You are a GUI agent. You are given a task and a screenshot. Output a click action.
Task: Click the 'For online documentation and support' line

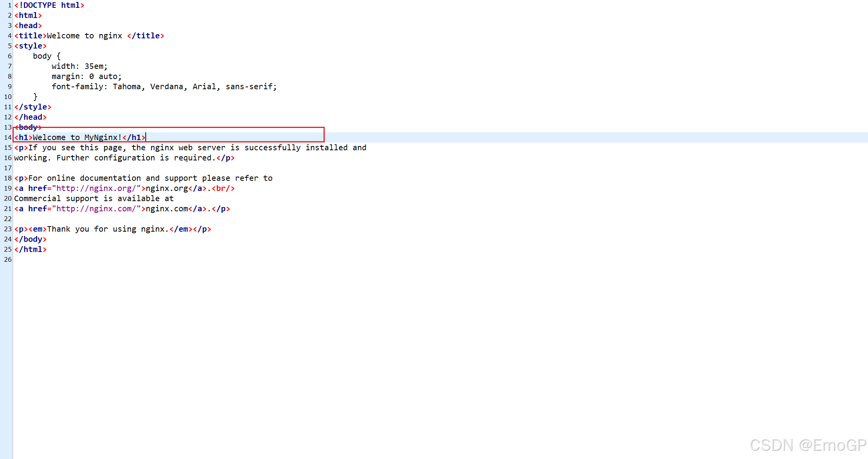click(x=143, y=178)
